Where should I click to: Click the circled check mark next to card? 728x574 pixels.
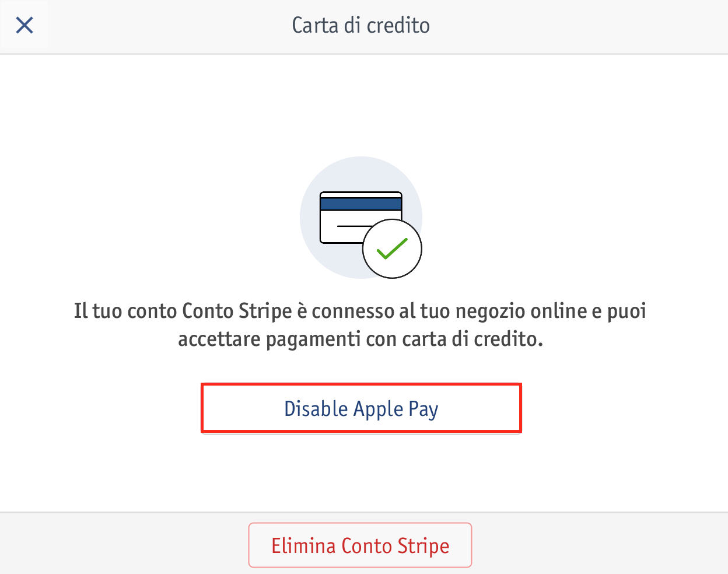click(392, 249)
